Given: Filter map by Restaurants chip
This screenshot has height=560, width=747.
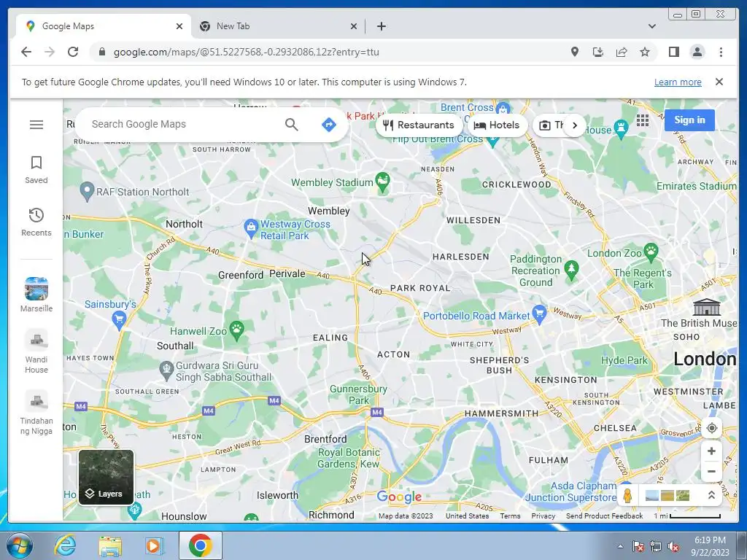Looking at the screenshot, I should pyautogui.click(x=419, y=125).
